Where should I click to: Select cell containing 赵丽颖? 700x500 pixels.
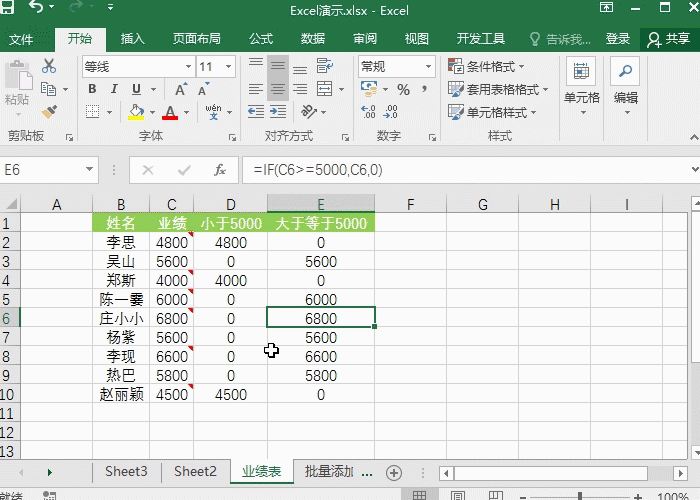click(x=121, y=395)
